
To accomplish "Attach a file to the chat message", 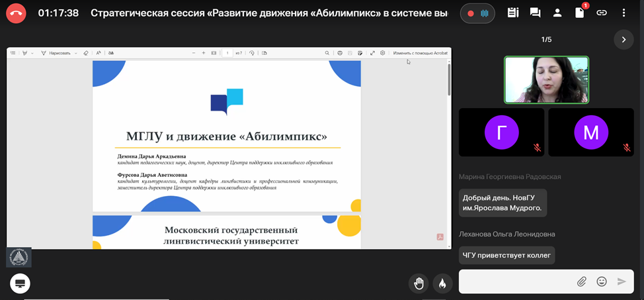I will point(582,281).
